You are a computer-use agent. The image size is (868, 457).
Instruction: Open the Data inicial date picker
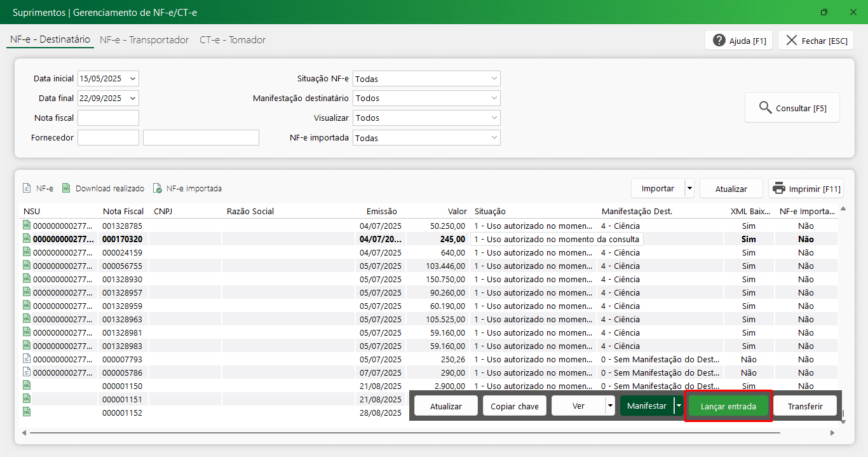click(132, 79)
